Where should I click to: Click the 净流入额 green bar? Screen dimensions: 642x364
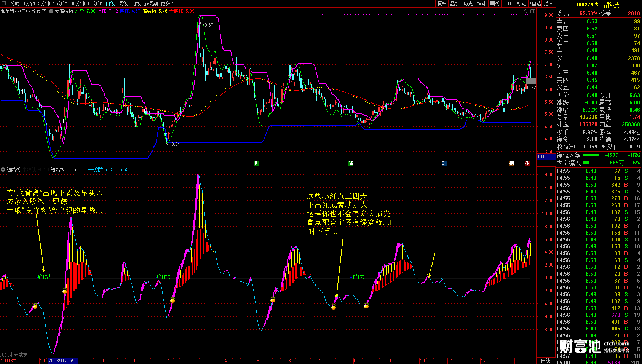591,155
